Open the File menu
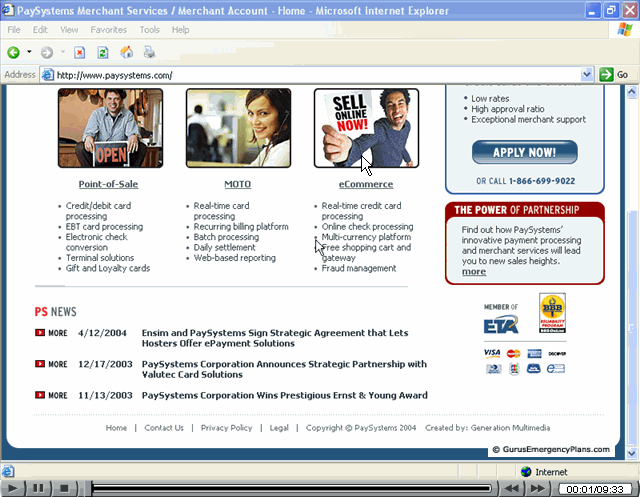The width and height of the screenshot is (640, 497). click(13, 30)
